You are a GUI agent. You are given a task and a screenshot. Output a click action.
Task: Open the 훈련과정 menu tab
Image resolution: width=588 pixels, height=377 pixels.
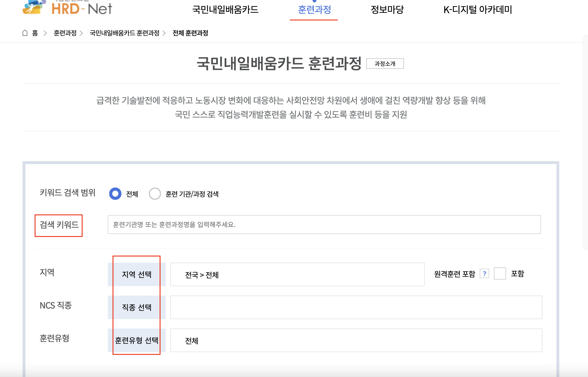[314, 10]
